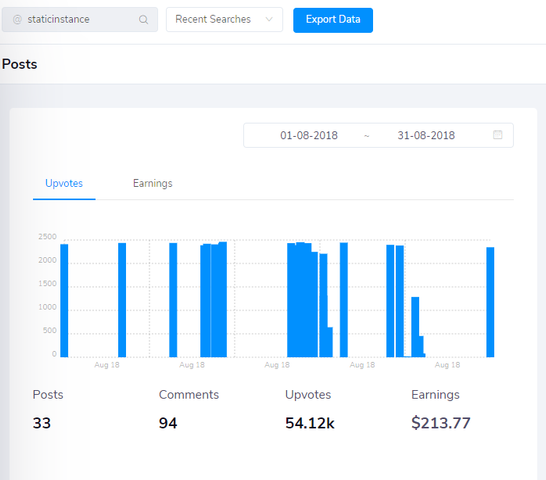Click the $213.77 earnings total
546x480 pixels.
click(x=440, y=423)
